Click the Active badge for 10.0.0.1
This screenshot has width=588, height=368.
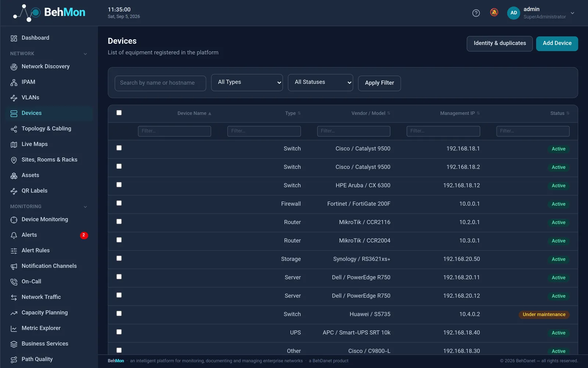click(558, 204)
